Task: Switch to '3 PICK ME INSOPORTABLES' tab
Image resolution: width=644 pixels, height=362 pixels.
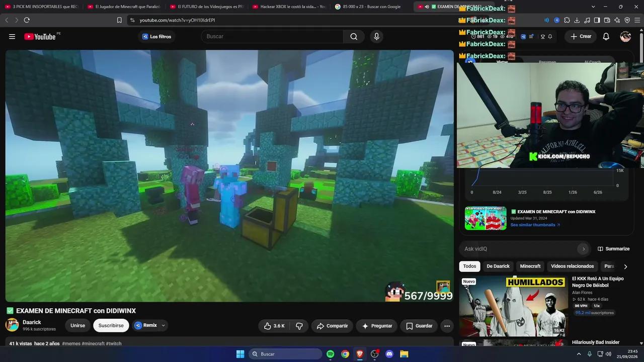Action: point(41,7)
